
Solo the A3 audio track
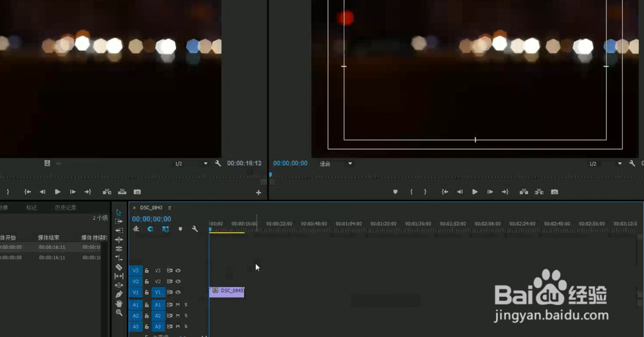point(186,326)
